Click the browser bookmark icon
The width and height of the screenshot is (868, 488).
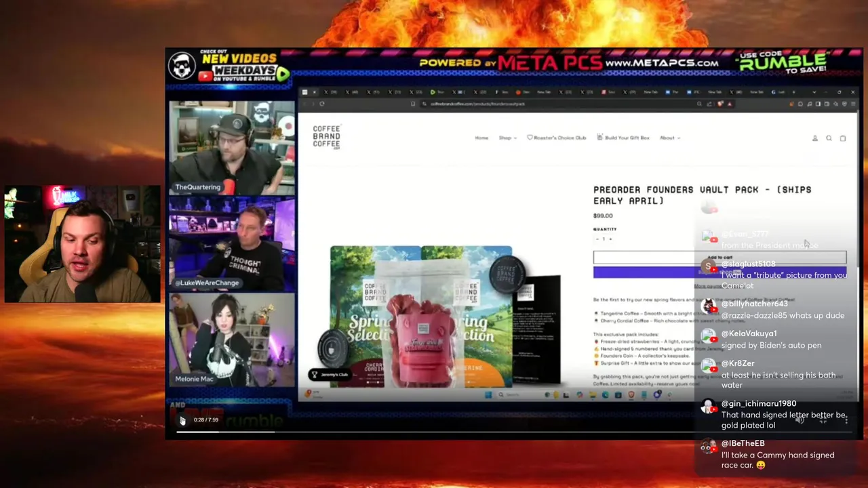pos(413,104)
